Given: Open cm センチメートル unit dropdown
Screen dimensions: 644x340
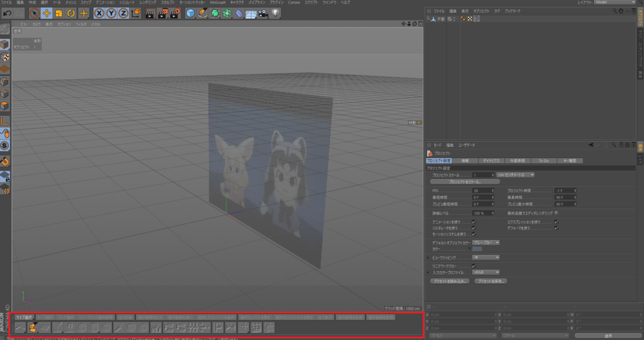Looking at the screenshot, I should [x=516, y=175].
